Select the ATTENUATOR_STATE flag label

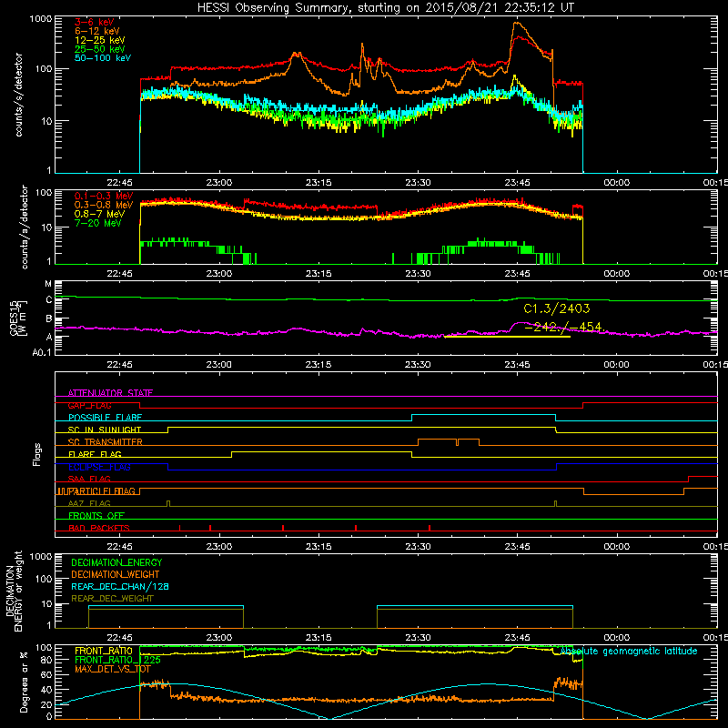point(110,393)
